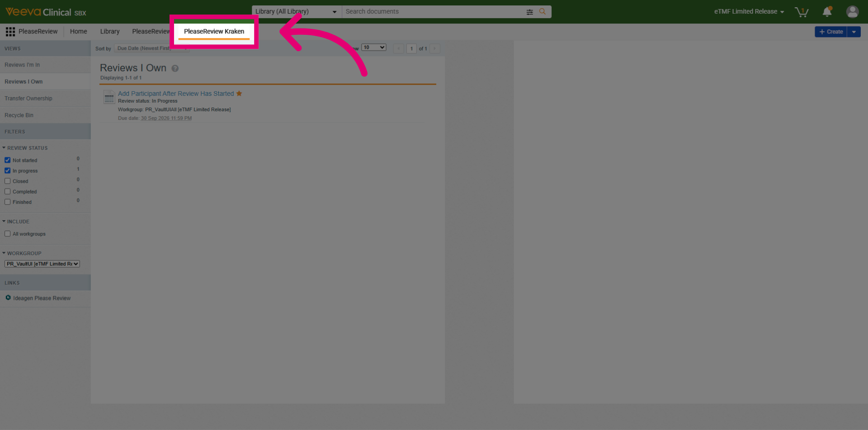Viewport: 868px width, 430px height.
Task: Open Add Participant After Review Has Started
Action: [x=176, y=94]
